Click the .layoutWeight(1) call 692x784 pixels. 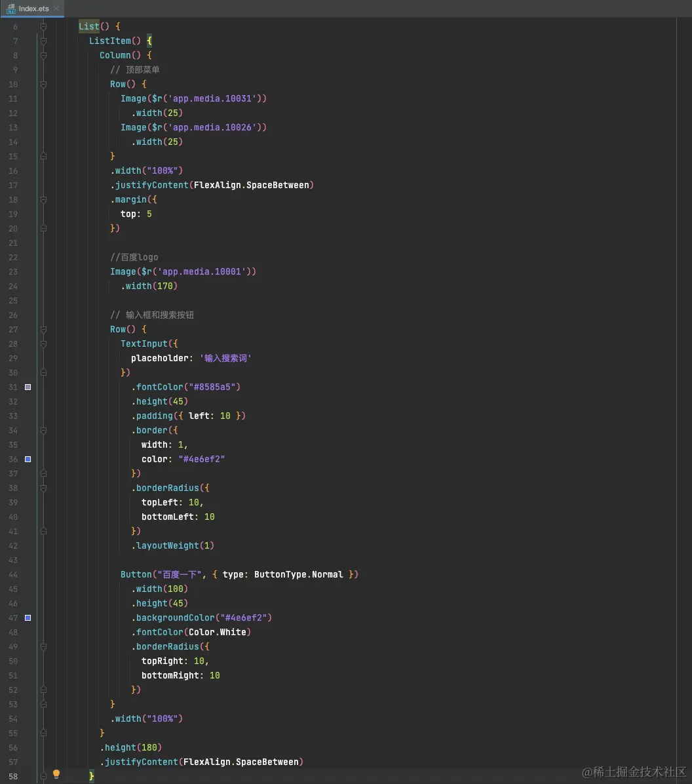(172, 546)
